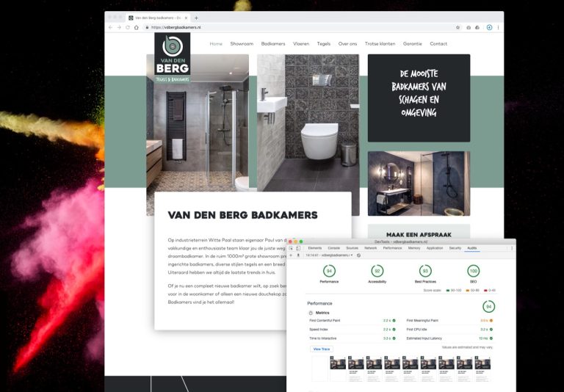The height and width of the screenshot is (392, 564).
Task: Click the browser home icon
Action: click(x=137, y=27)
